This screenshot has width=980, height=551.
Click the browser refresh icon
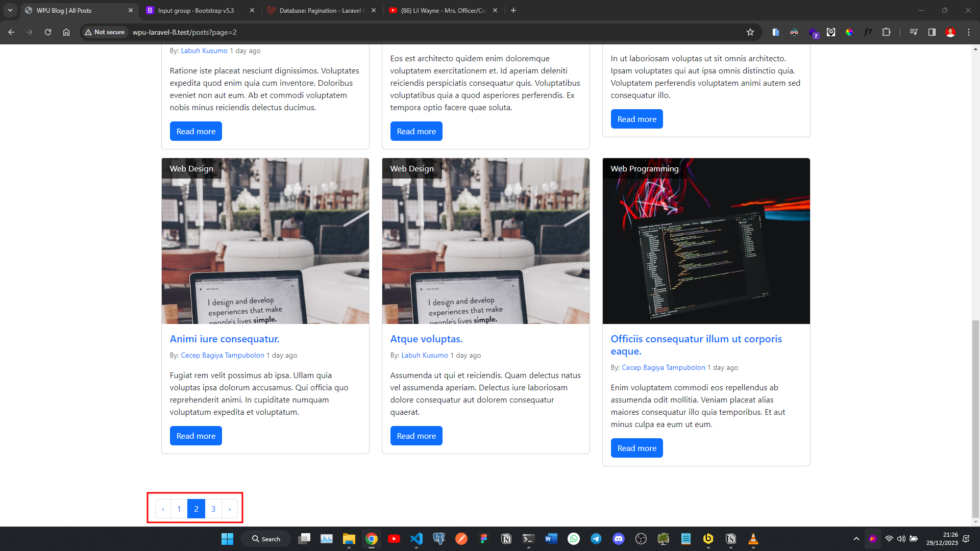tap(48, 32)
